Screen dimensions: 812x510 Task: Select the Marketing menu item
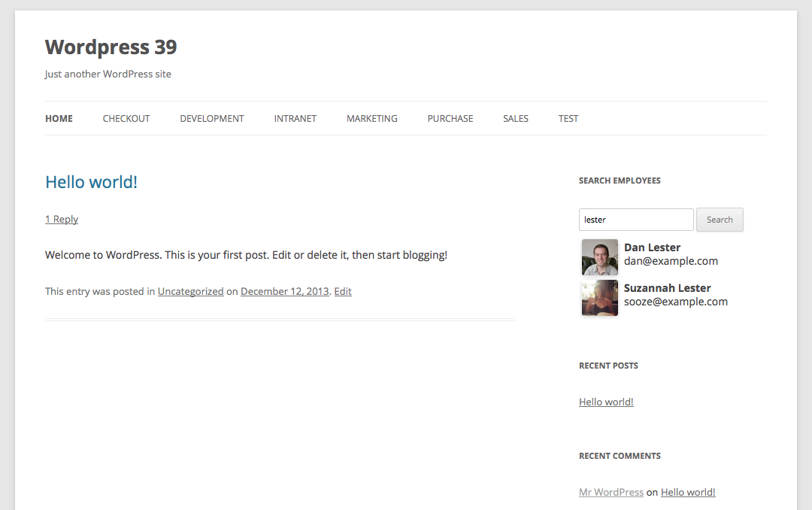[x=371, y=118]
